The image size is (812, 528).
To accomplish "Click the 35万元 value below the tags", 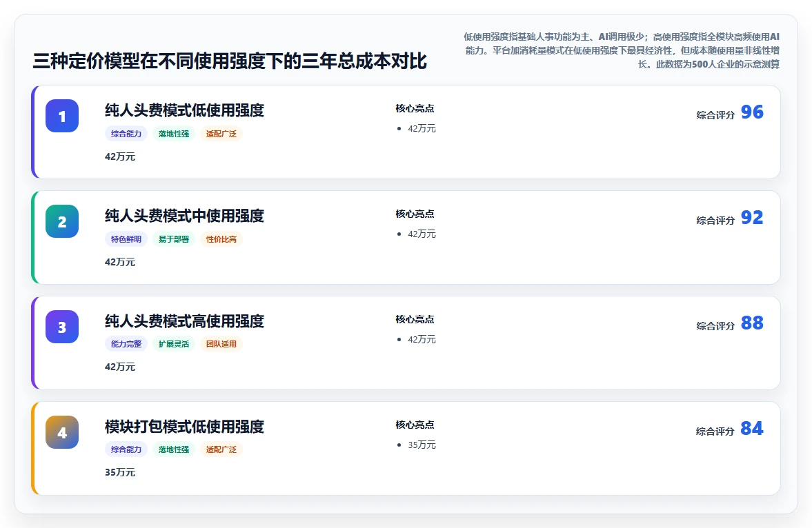I will tap(119, 472).
